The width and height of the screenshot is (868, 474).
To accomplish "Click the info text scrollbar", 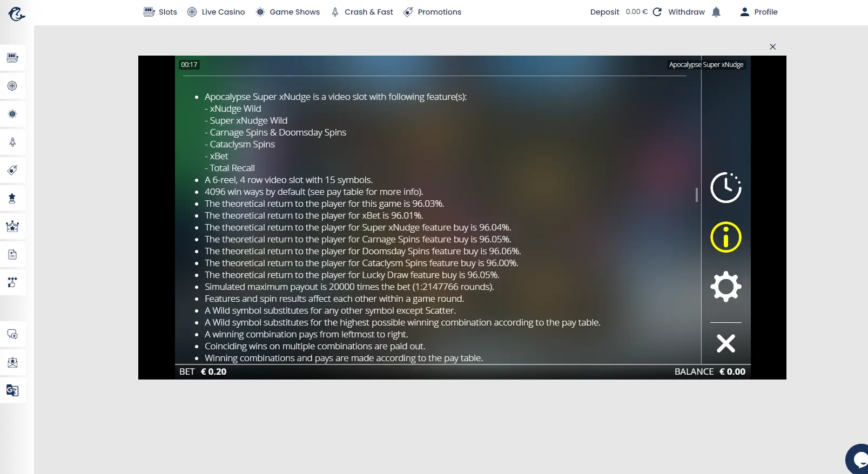I will click(x=697, y=195).
